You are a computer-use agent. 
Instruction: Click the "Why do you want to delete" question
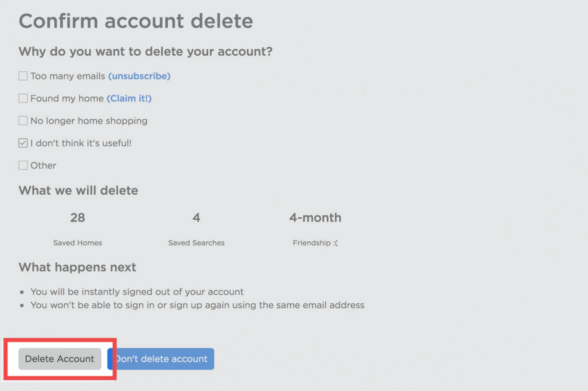tap(146, 51)
